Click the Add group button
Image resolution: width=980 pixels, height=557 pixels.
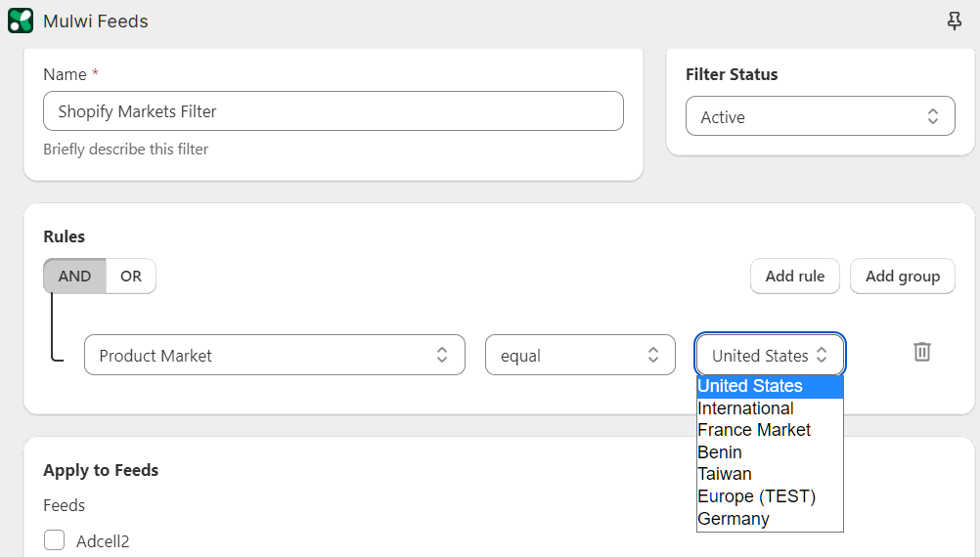click(x=903, y=276)
